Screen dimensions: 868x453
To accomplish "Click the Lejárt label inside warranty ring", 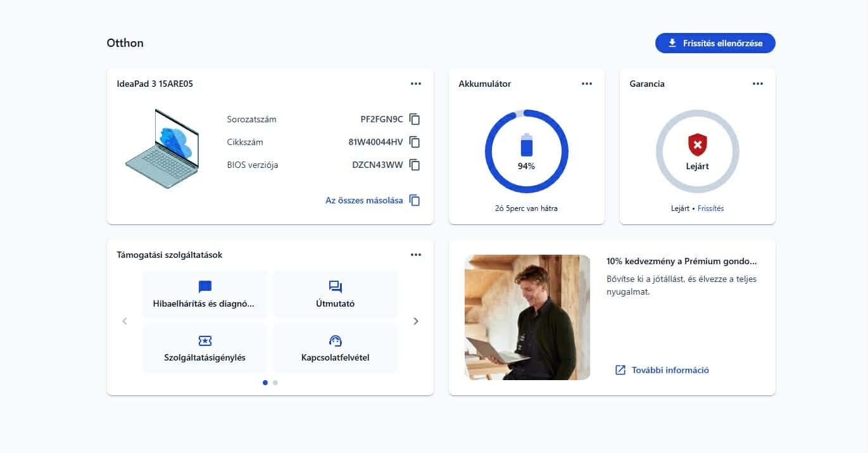I will [x=697, y=166].
